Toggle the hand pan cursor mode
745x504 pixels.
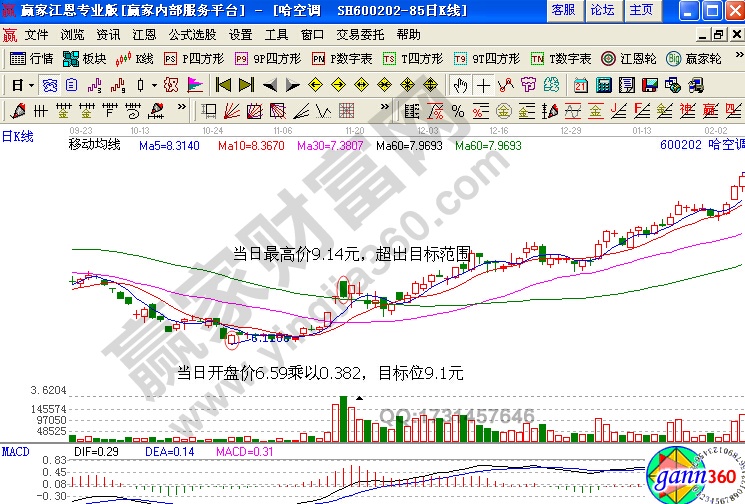point(460,84)
